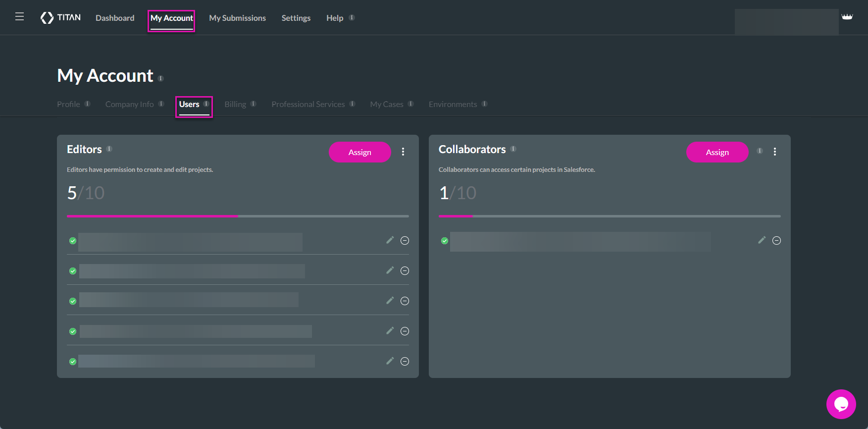Screen dimensions: 868x429
Task: Click the crown icon in header
Action: pos(847,17)
